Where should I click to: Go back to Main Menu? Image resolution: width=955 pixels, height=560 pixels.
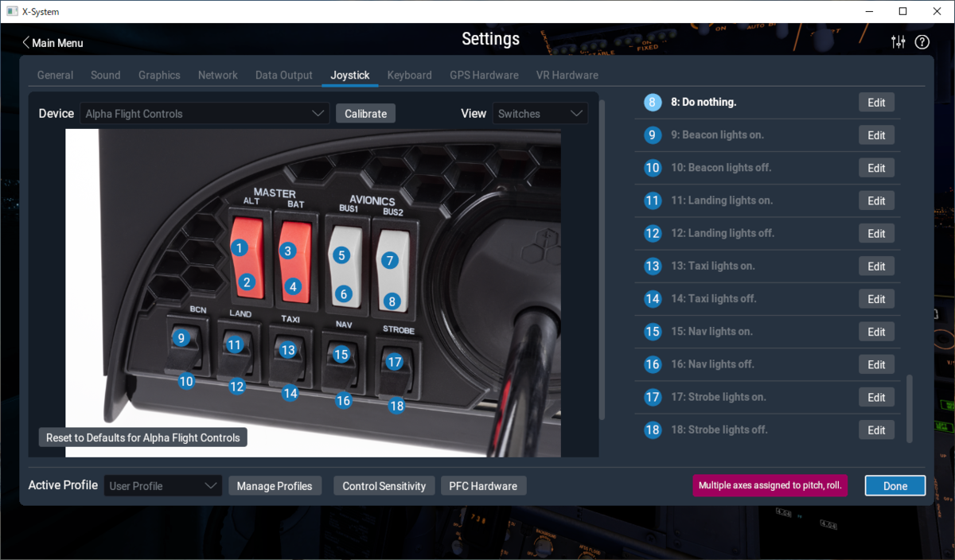pos(53,43)
